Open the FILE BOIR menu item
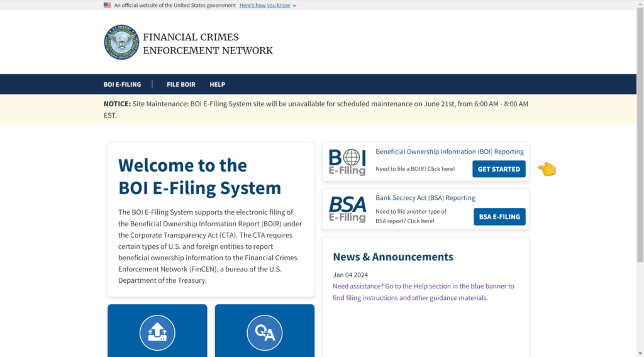Viewport: 644px width, 357px height. pos(180,84)
